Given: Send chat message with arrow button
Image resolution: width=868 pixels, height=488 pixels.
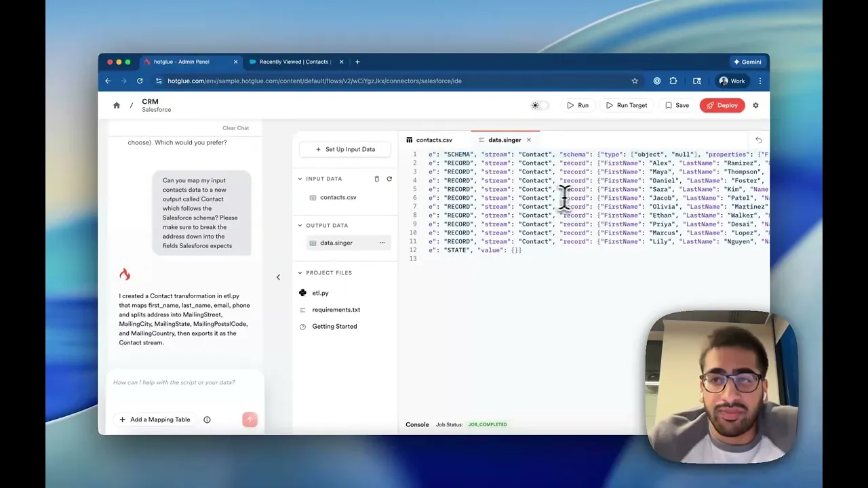Looking at the screenshot, I should tap(250, 420).
